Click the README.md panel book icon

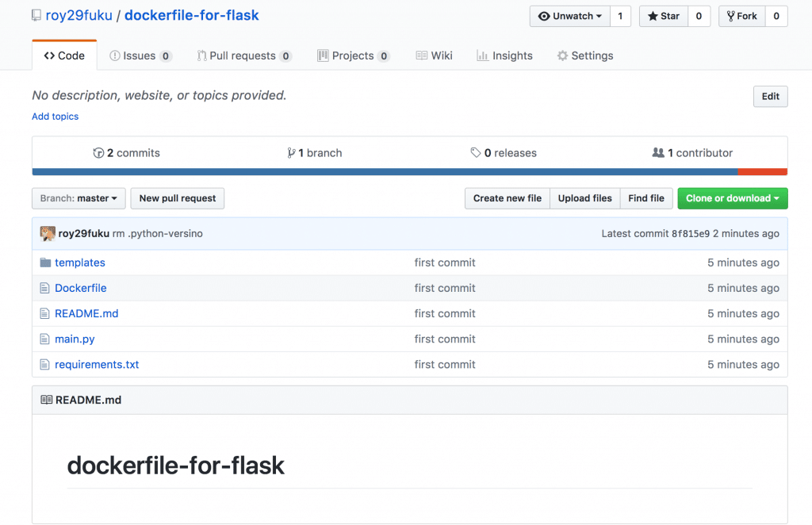tap(47, 400)
